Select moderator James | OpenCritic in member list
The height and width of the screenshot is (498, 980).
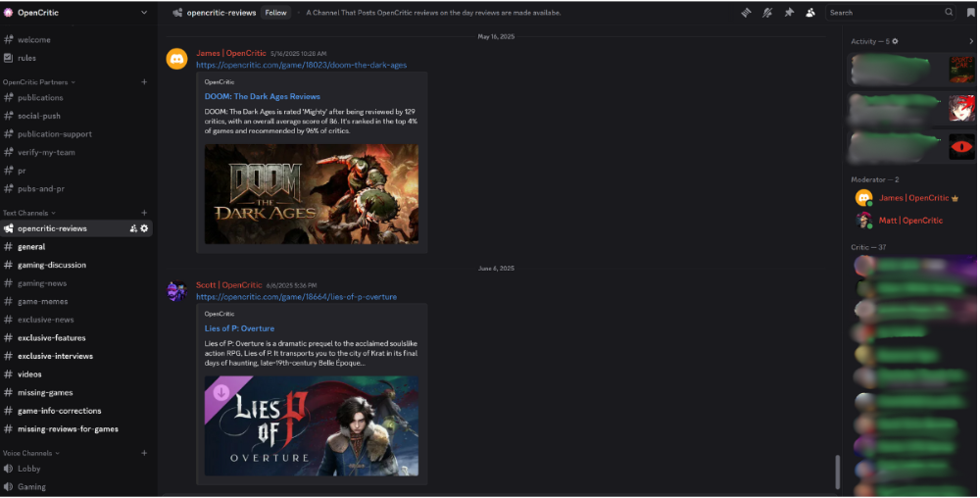click(912, 198)
